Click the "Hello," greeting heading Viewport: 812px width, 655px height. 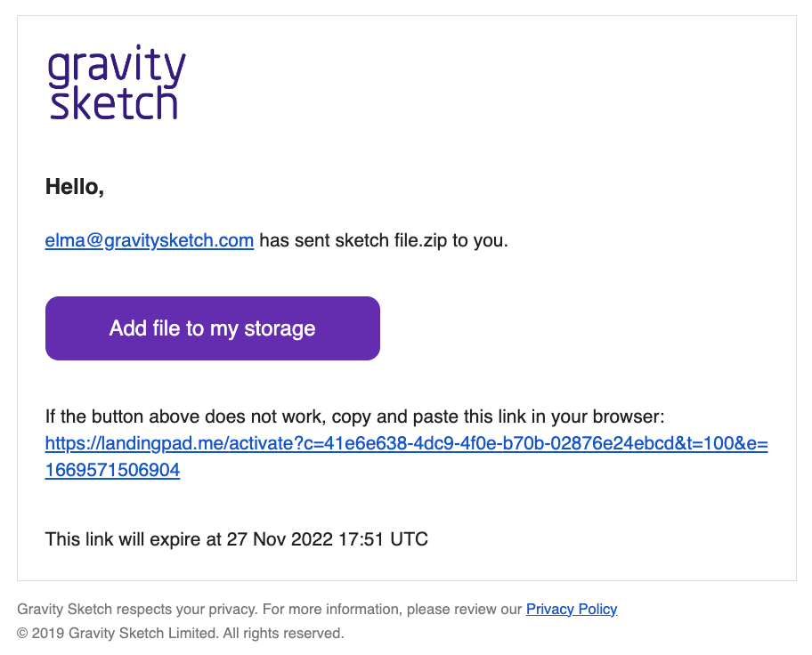pos(75,187)
